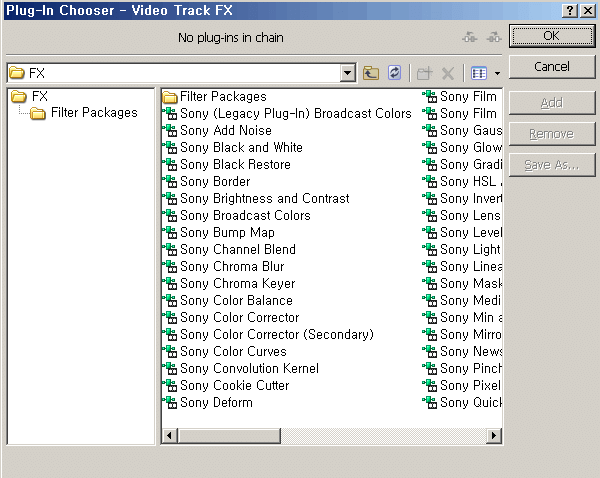Click the Refresh plug-in list icon

(x=395, y=72)
